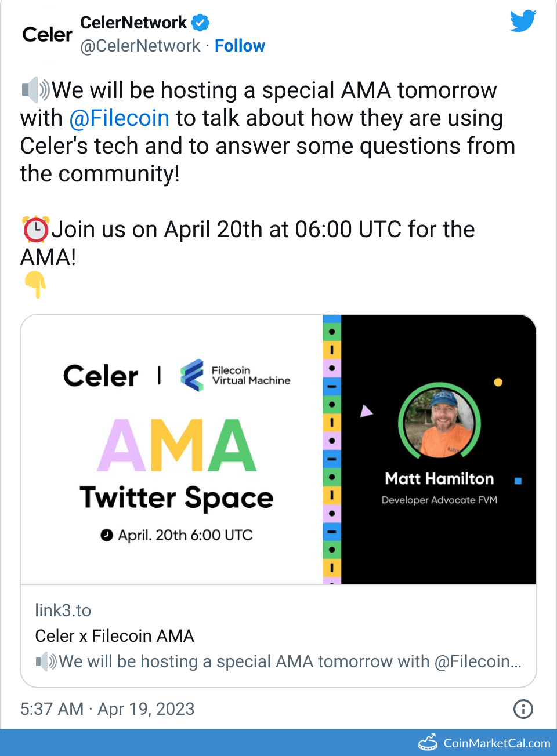Open the tweet info icon
557x756 pixels.
coord(523,708)
